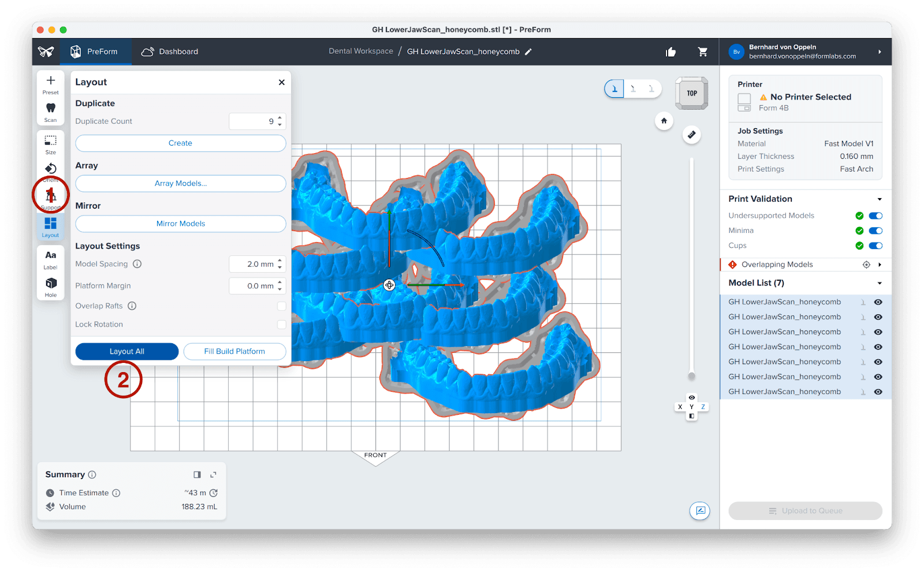Click the Model Spacing input field
The image size is (924, 572).
tap(253, 264)
